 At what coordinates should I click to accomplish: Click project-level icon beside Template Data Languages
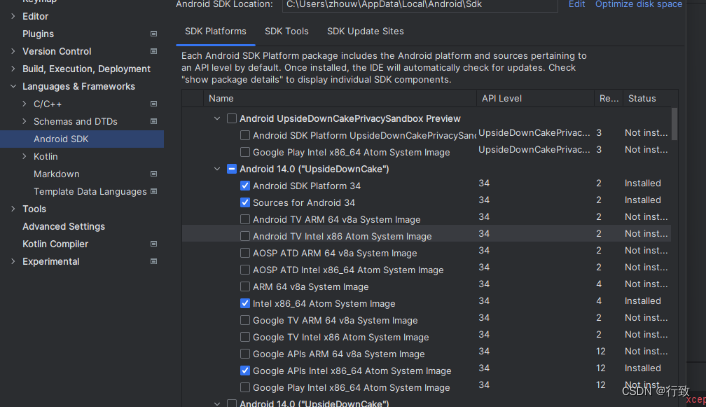point(154,191)
